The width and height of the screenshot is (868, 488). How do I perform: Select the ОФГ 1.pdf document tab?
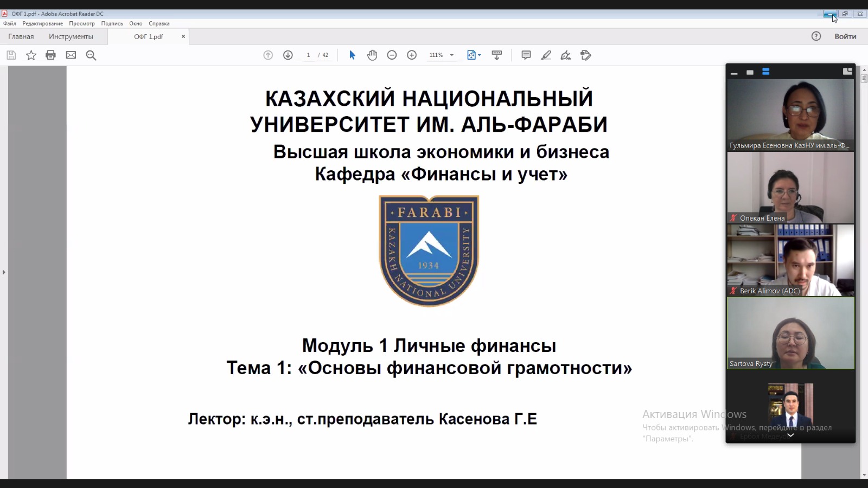point(149,36)
